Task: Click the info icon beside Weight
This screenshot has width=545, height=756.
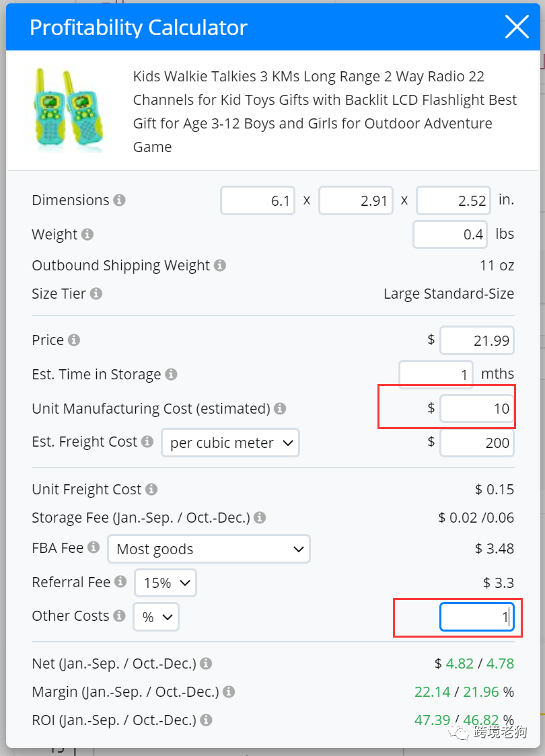Action: pos(87,235)
